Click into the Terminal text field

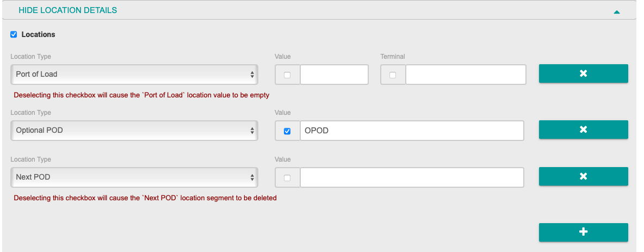tap(466, 75)
